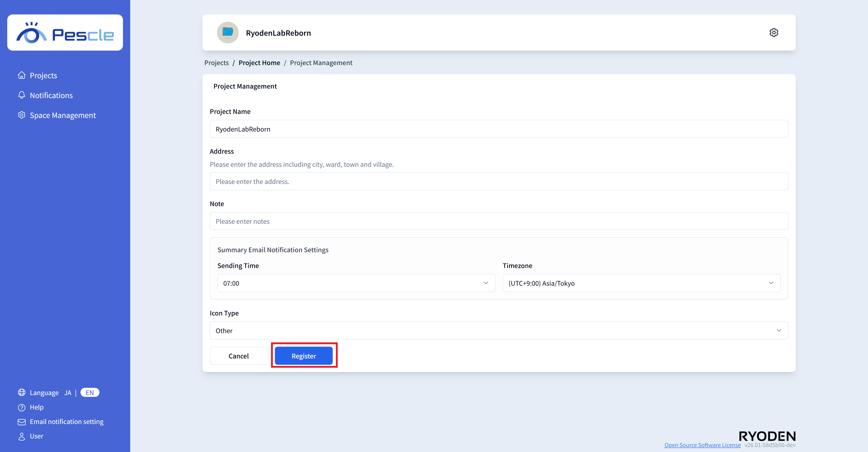Click the Projects home icon in sidebar
Screen dimensions: 868x452
21,75
